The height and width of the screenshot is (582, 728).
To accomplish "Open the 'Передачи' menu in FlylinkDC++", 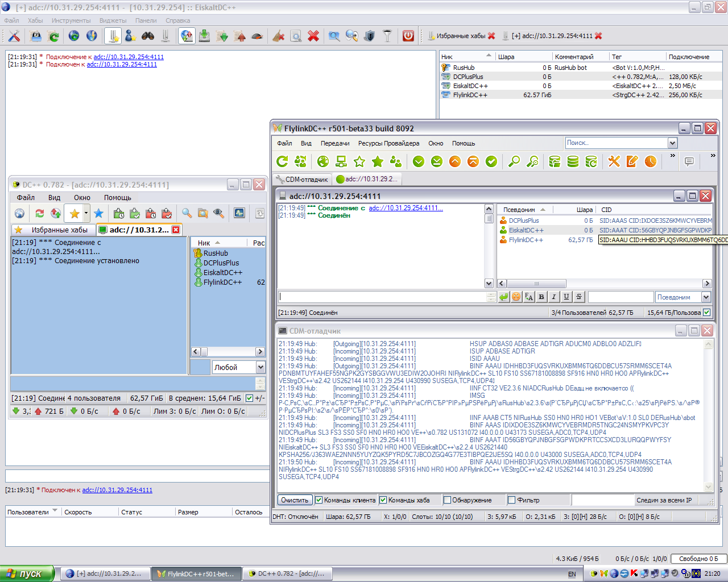I will (x=335, y=143).
